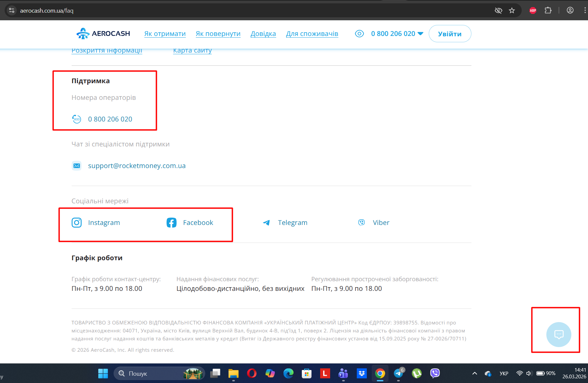Open File Explorer from the taskbar
588x383 pixels.
(x=234, y=373)
